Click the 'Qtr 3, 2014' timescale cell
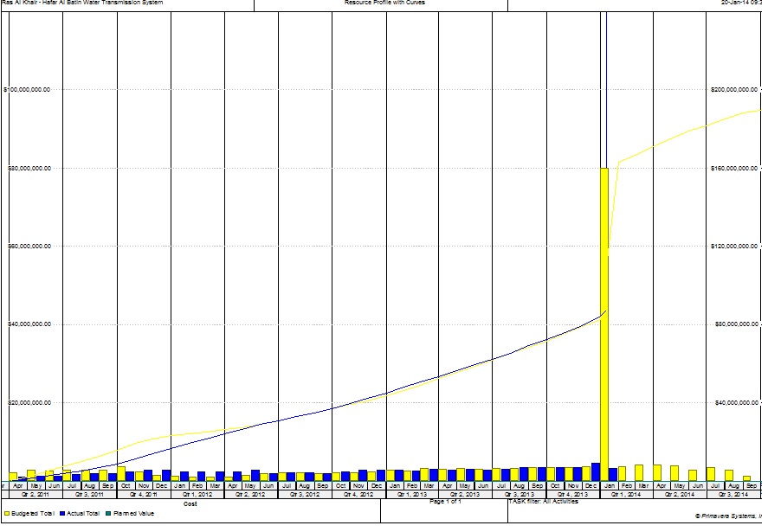Image resolution: width=768 pixels, height=532 pixels. pyautogui.click(x=733, y=494)
